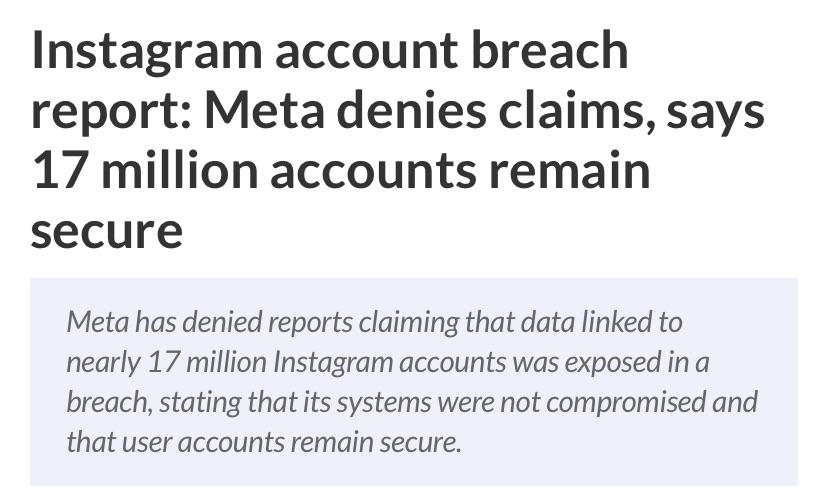Click "was exposed" in the summary
Image resolution: width=828 pixels, height=499 pixels.
(x=573, y=362)
